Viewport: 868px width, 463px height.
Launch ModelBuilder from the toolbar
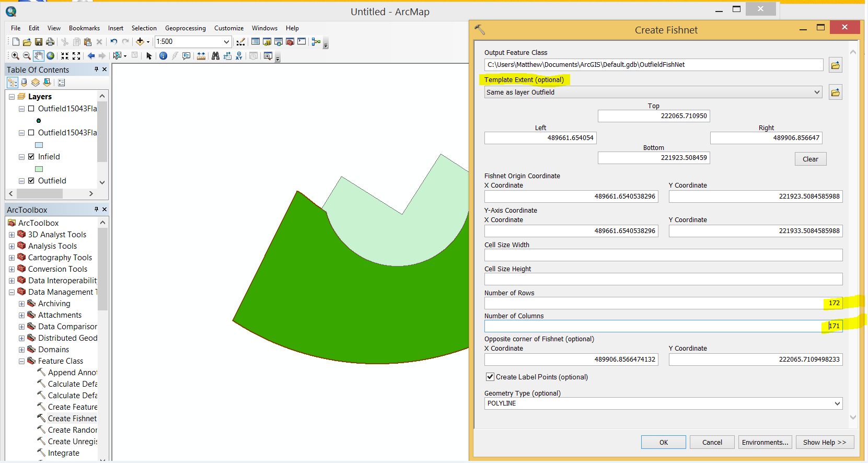[316, 42]
